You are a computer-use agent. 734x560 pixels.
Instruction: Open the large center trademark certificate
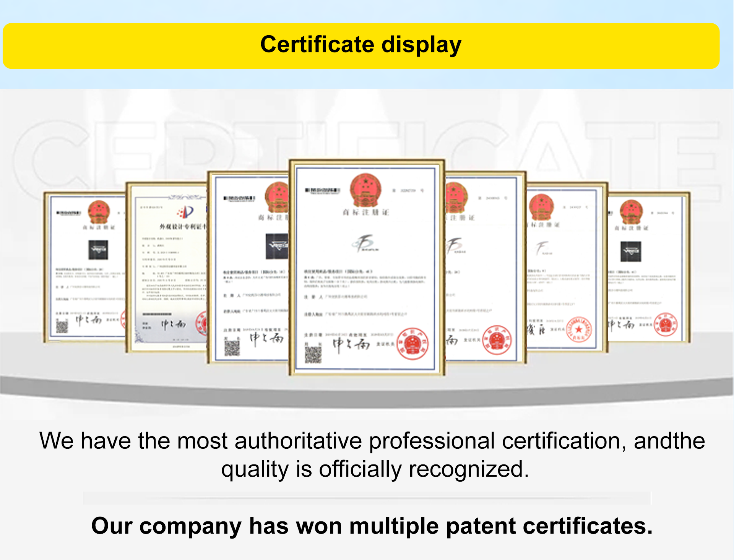(x=367, y=268)
